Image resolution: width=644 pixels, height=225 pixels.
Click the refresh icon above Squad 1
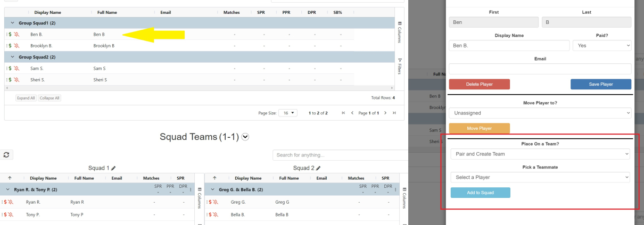[6, 155]
